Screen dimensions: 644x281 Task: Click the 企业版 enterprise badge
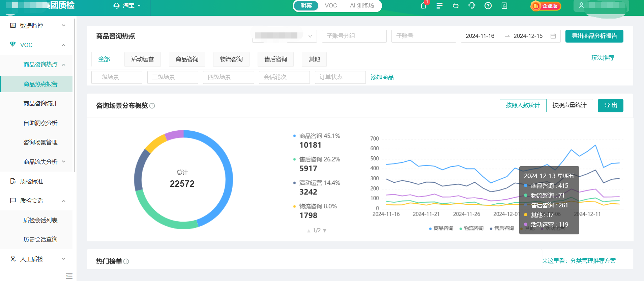tap(546, 6)
